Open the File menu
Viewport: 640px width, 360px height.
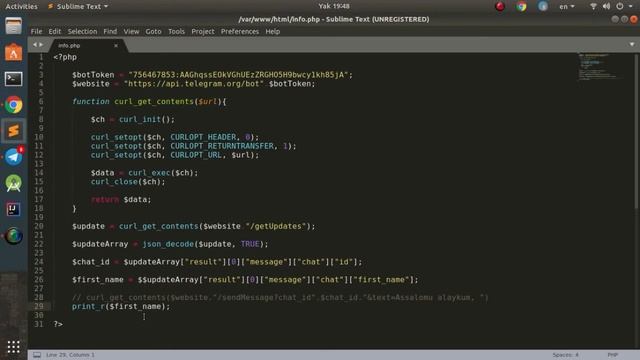click(x=36, y=31)
